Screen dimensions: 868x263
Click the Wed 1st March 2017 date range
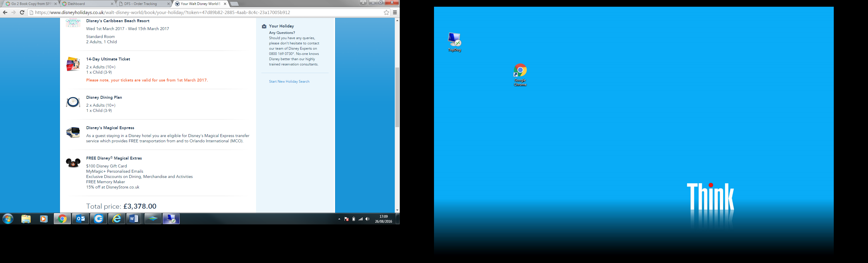[x=127, y=29]
